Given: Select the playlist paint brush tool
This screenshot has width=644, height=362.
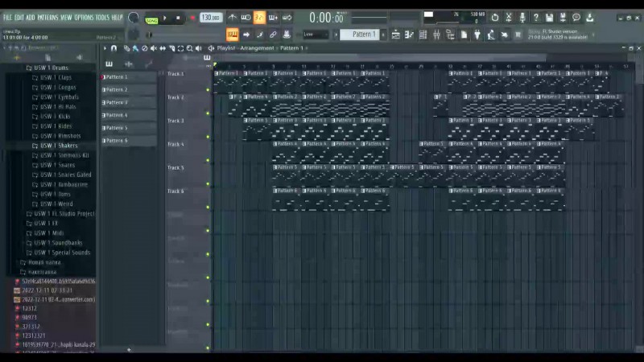Looking at the screenshot, I should click(135, 48).
